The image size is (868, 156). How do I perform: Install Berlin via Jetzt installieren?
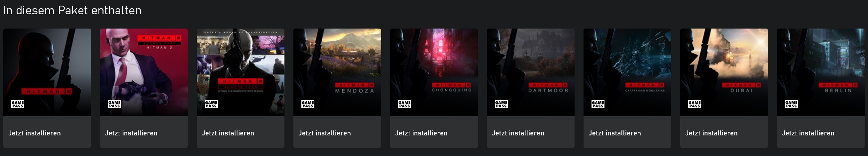(x=821, y=132)
